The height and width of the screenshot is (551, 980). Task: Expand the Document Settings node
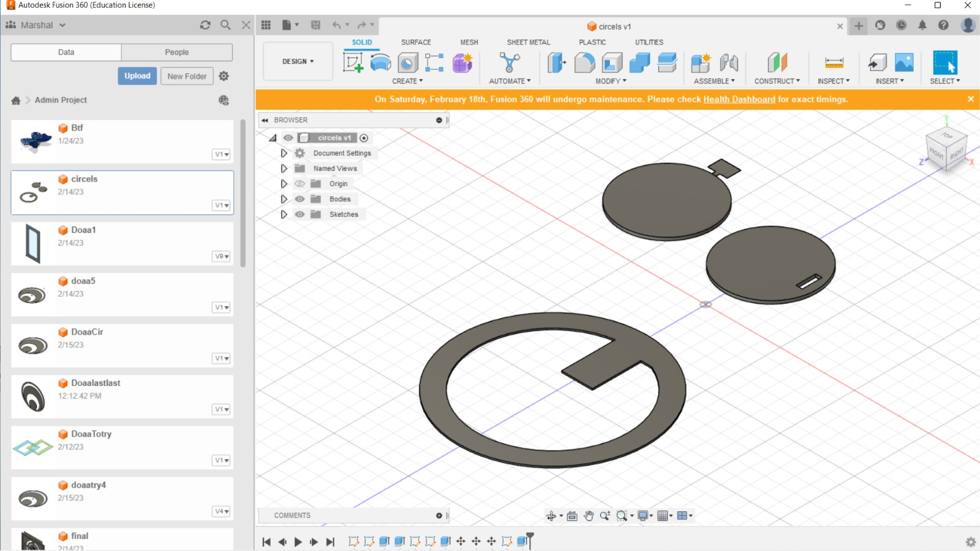tap(284, 153)
